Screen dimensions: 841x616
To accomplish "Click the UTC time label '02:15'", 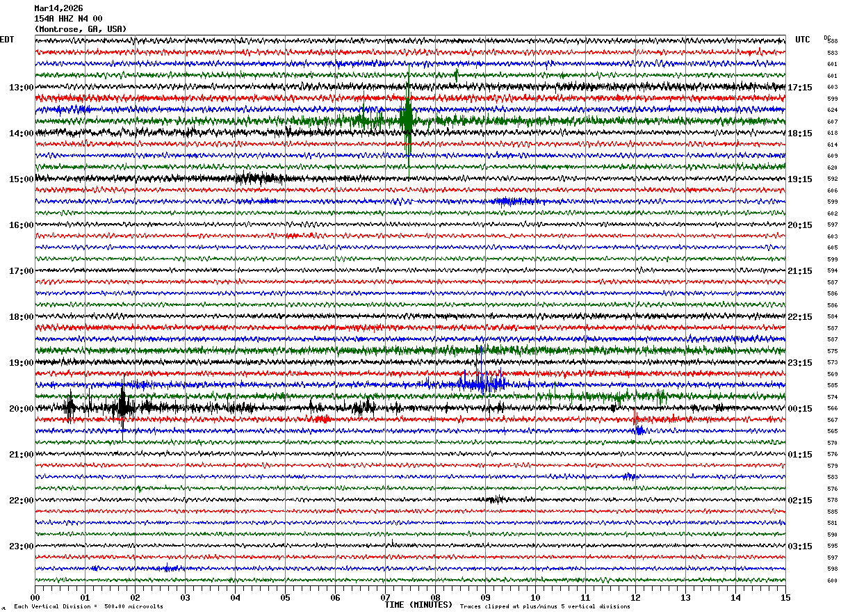I will tap(800, 501).
